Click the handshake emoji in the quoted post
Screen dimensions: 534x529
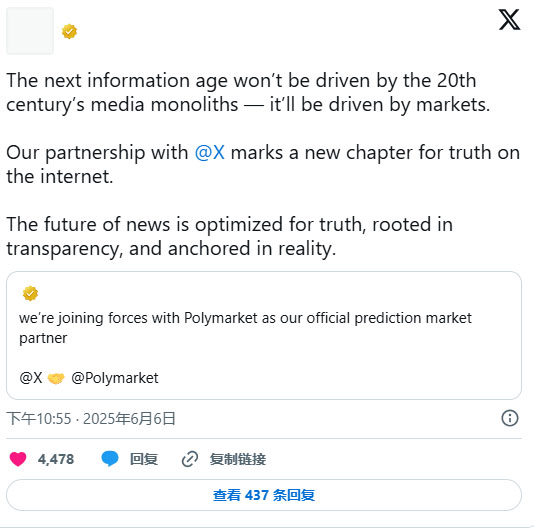click(x=56, y=378)
